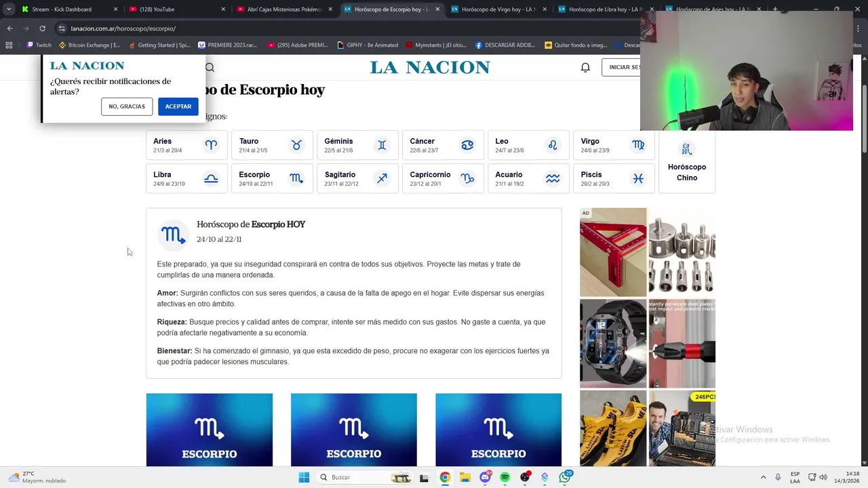This screenshot has width=868, height=488.
Task: Open the ESP LAA language indicator
Action: click(795, 477)
